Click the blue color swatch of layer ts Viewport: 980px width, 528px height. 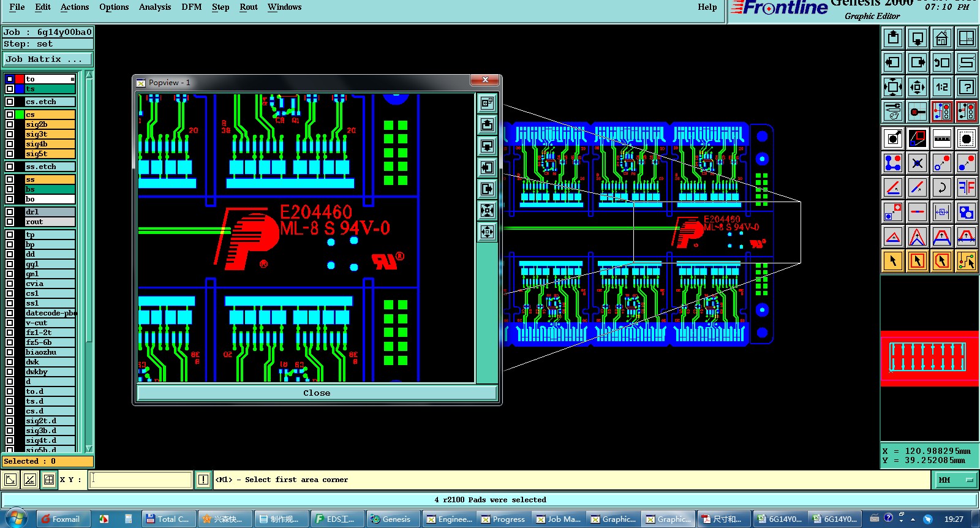pos(20,89)
